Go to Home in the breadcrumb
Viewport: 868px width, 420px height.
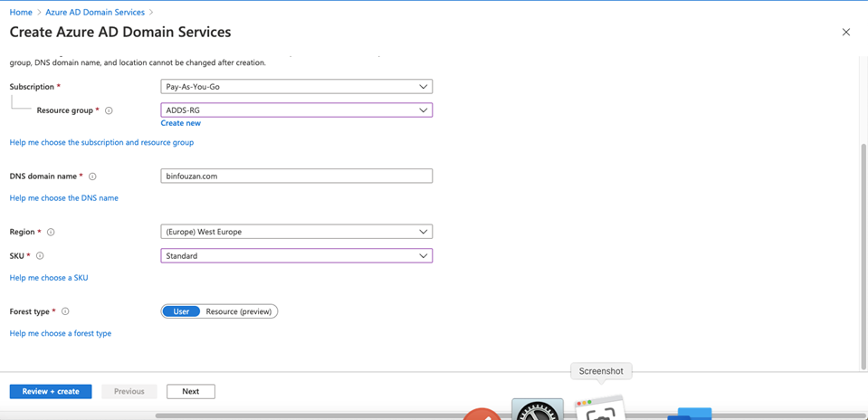tap(21, 12)
